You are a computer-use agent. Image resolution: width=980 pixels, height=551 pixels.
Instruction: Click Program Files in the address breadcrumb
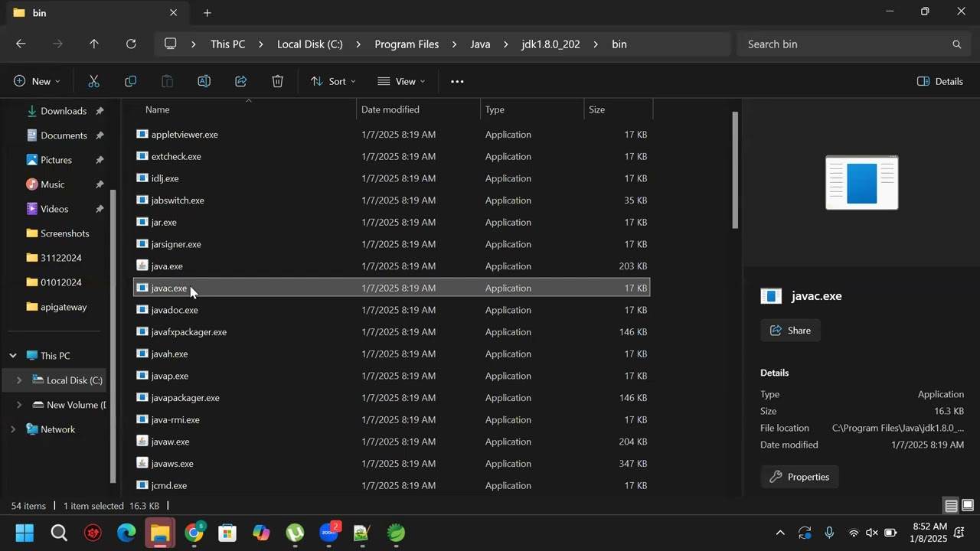pyautogui.click(x=407, y=44)
